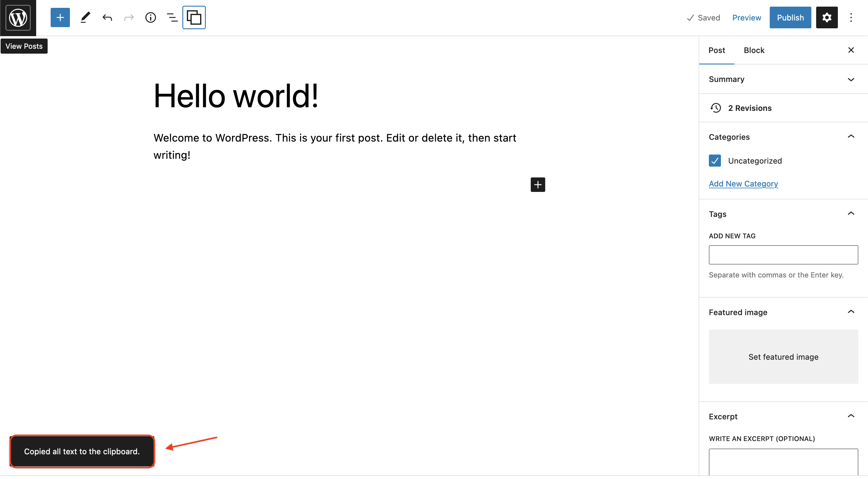Collapse the Categories panel

pyautogui.click(x=783, y=137)
